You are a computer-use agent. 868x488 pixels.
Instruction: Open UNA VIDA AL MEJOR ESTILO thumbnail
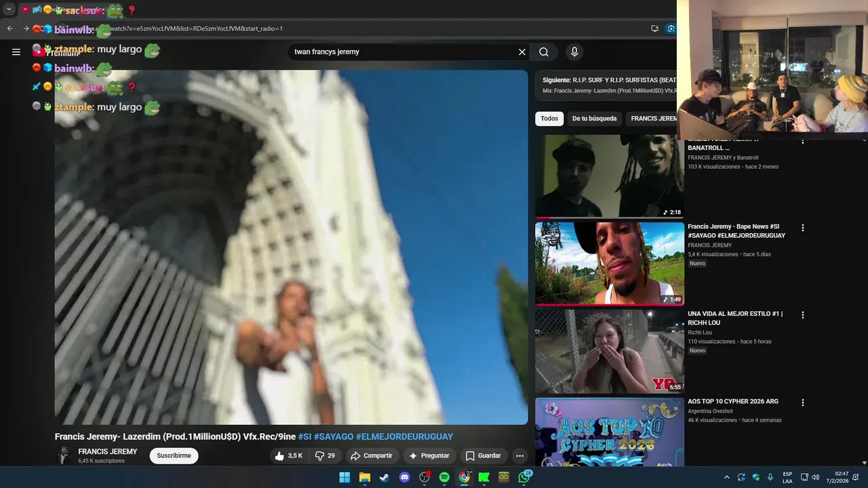click(x=610, y=351)
